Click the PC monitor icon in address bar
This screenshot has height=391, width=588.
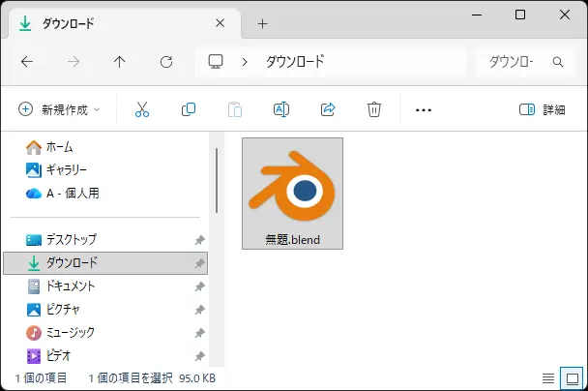click(216, 62)
